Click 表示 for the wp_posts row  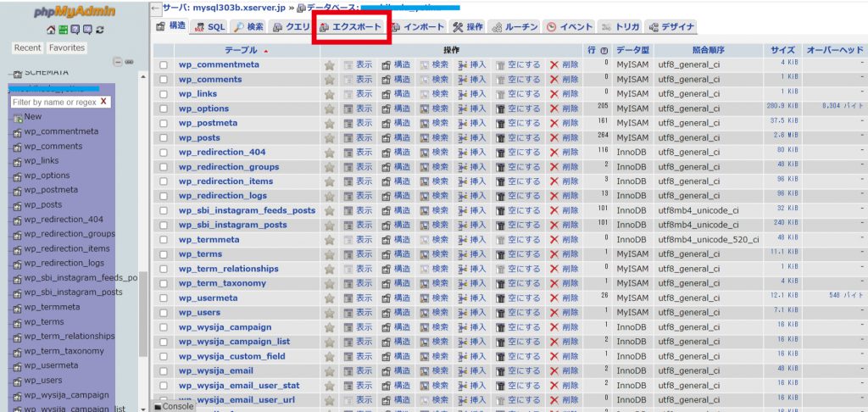click(x=359, y=138)
